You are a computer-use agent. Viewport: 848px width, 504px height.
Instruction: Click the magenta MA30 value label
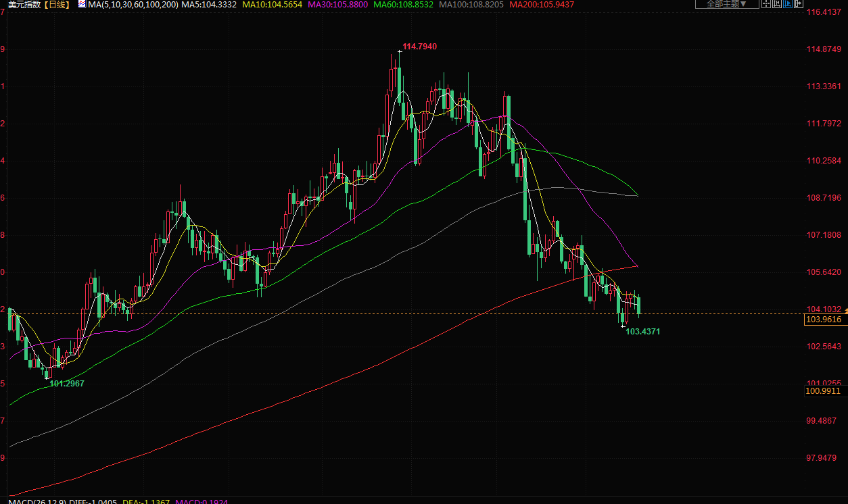(338, 4)
